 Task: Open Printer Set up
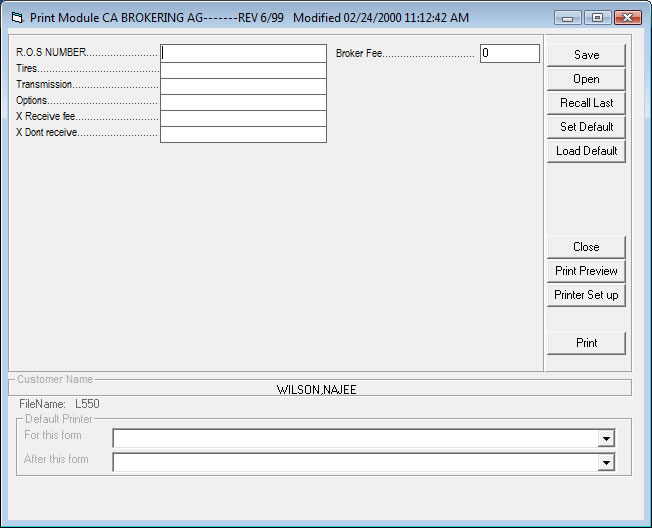tap(586, 295)
